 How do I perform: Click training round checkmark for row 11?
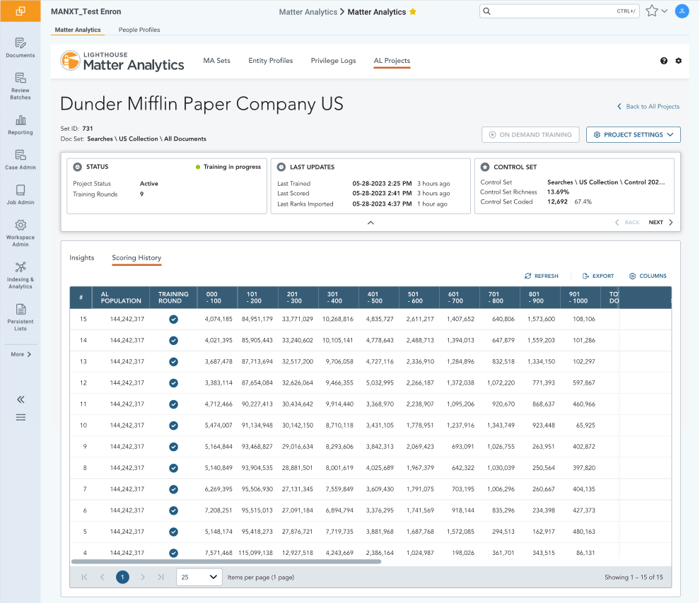click(x=174, y=404)
